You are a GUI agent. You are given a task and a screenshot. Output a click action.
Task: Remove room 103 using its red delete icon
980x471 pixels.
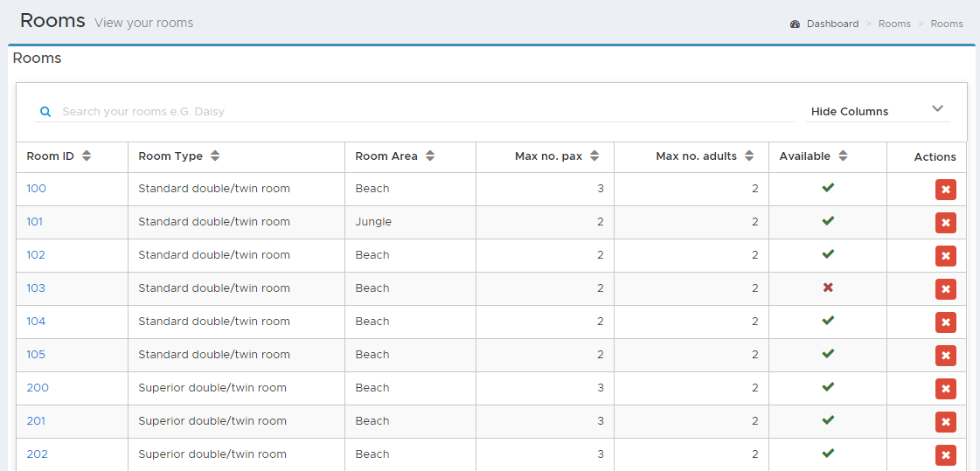pos(946,288)
